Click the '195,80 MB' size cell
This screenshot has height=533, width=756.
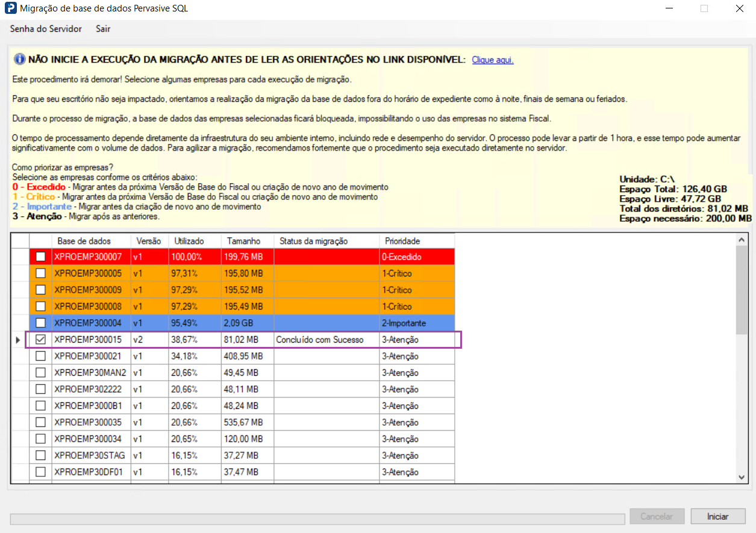247,273
